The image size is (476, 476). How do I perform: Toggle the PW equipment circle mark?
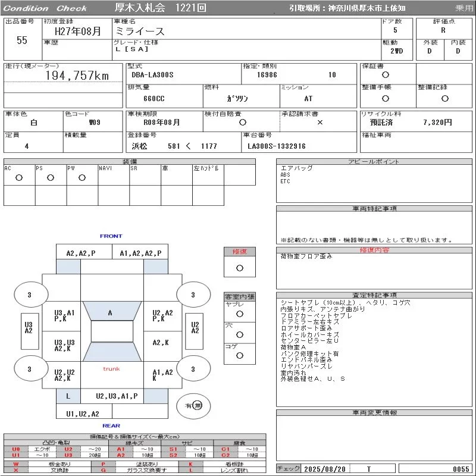tap(83, 178)
